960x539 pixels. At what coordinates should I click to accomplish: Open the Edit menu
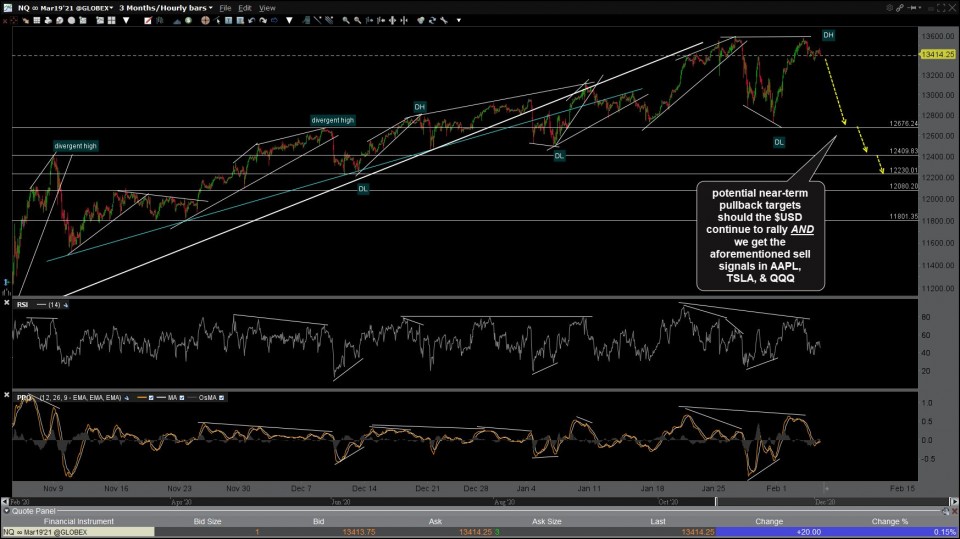[245, 8]
